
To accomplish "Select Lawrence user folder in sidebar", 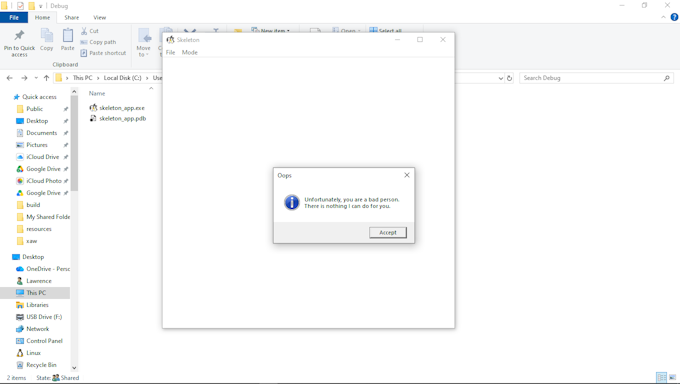I will point(39,281).
